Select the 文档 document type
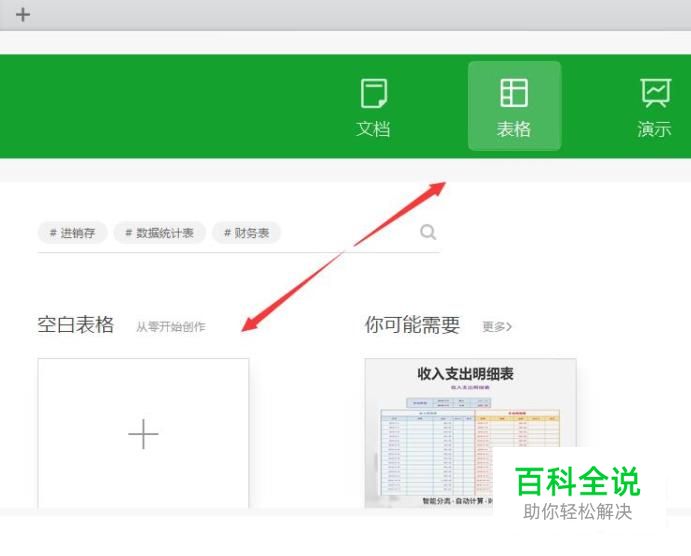691x556 pixels. click(373, 107)
